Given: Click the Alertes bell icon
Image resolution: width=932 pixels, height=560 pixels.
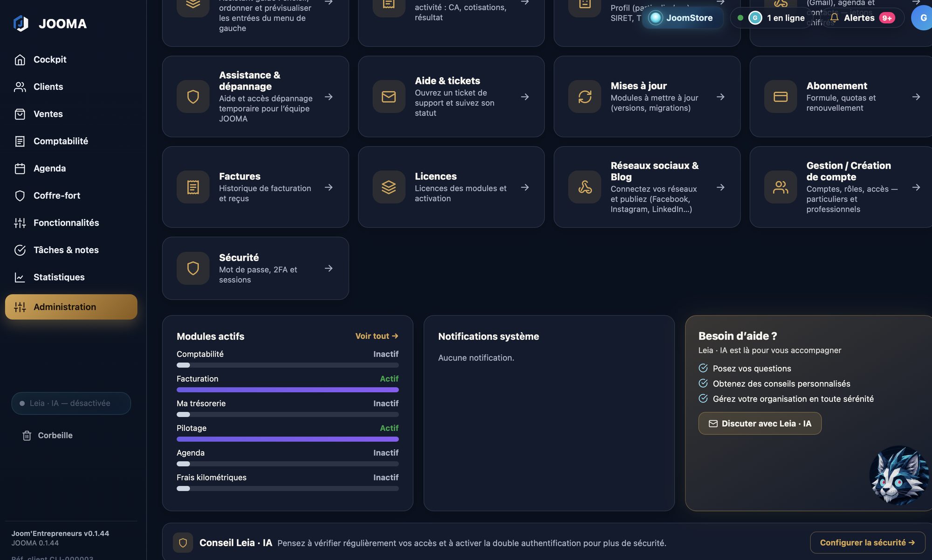Looking at the screenshot, I should tap(834, 18).
